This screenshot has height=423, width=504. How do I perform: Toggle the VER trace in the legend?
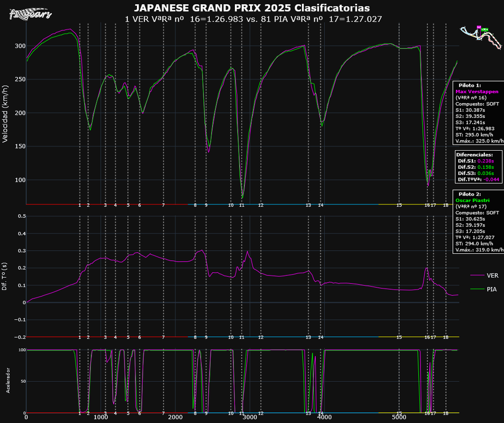tap(484, 275)
